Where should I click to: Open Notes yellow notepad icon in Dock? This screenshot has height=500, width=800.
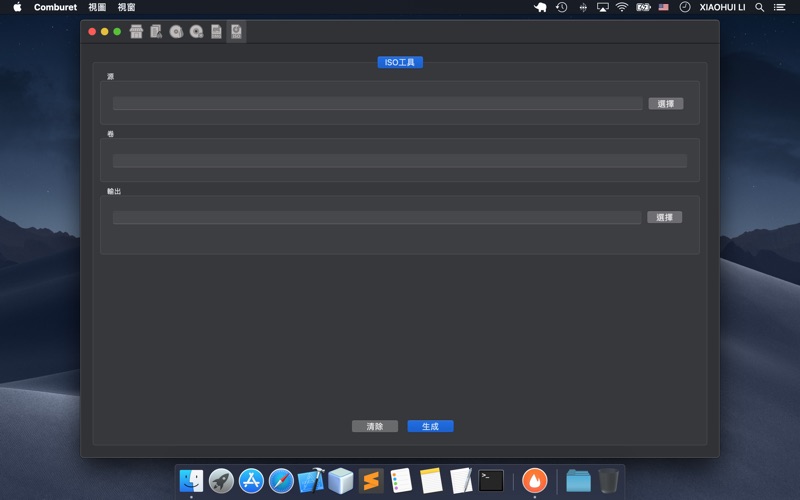(x=431, y=481)
